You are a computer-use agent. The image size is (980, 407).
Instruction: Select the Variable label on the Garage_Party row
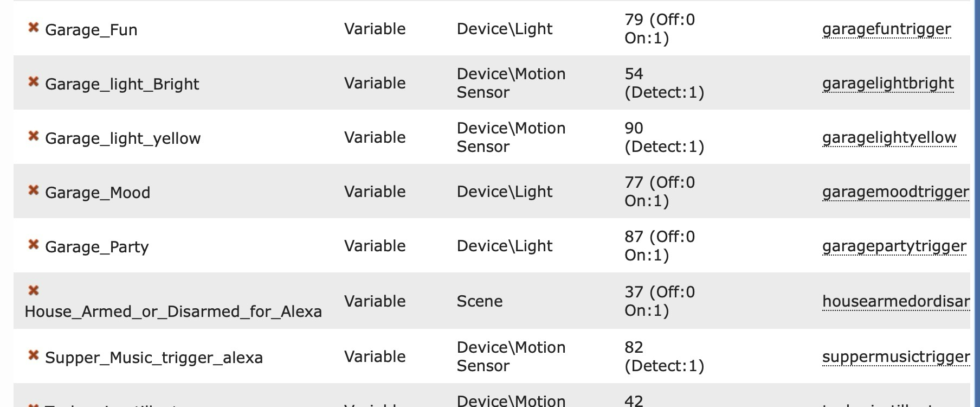(x=375, y=246)
